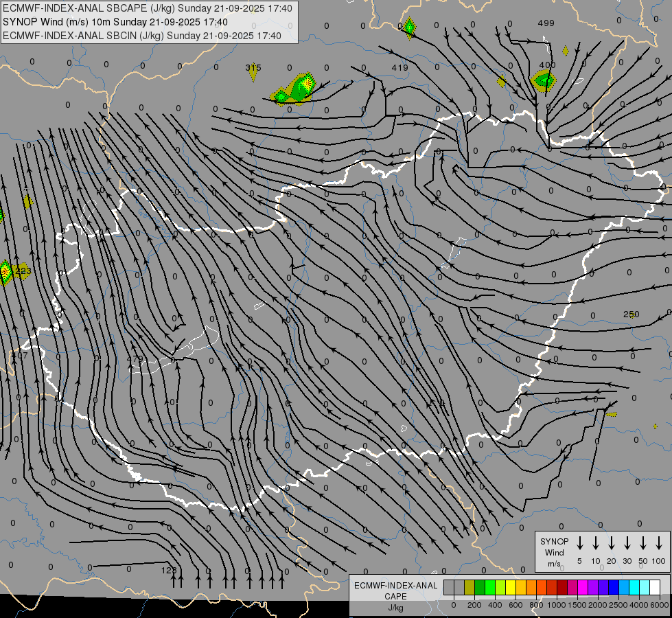Image resolution: width=672 pixels, height=618 pixels.
Task: Click the map value 407
Action: coord(20,355)
